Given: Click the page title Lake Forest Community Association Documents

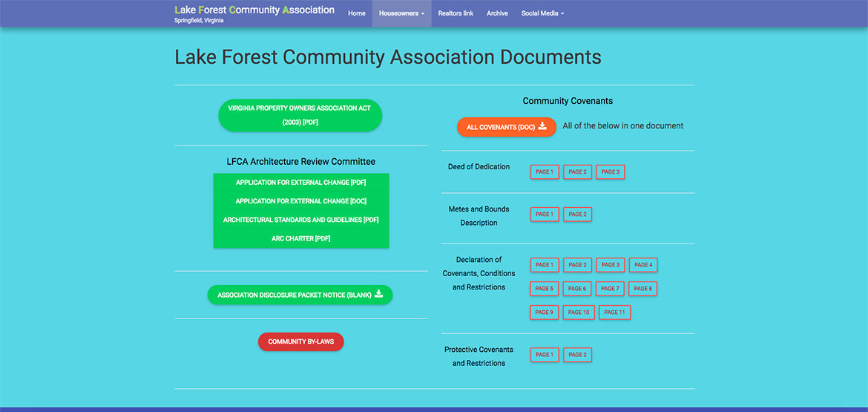Looking at the screenshot, I should (388, 58).
